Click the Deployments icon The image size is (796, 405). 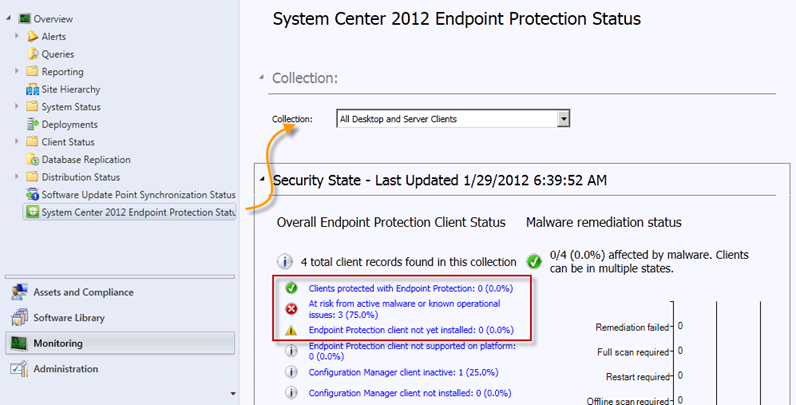pos(32,124)
